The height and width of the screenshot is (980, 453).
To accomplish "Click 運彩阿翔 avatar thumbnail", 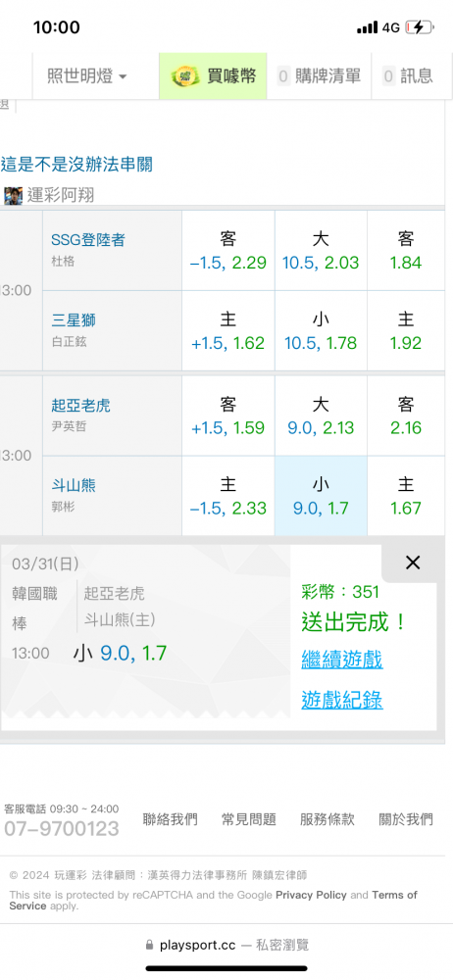I will coord(13,196).
